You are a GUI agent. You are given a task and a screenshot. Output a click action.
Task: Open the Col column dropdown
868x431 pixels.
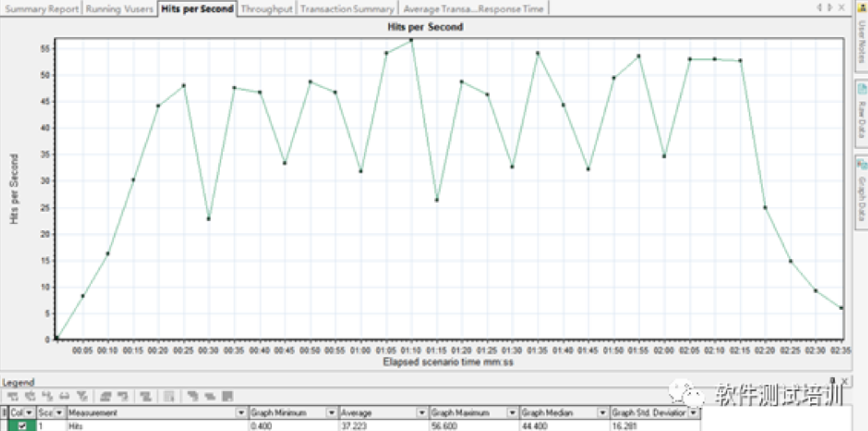(29, 413)
